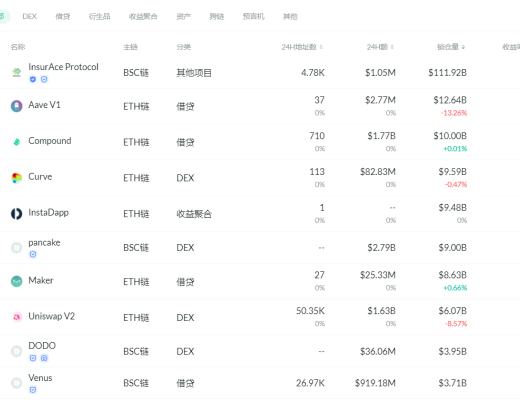Image resolution: width=520 pixels, height=400 pixels.
Task: Click the $9.59B locked value
Action: pyautogui.click(x=452, y=172)
